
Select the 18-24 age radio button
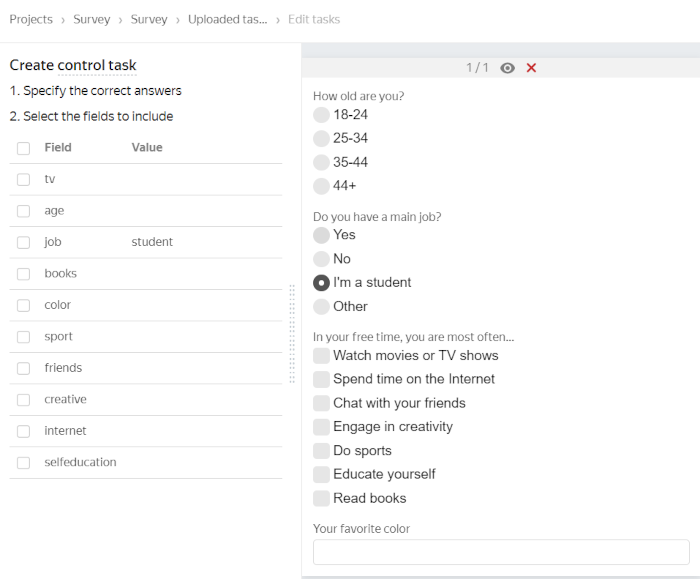(321, 115)
